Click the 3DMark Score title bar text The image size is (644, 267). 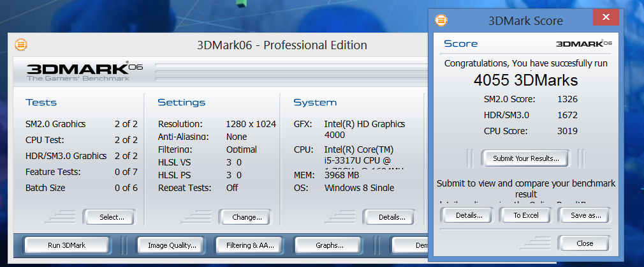525,20
